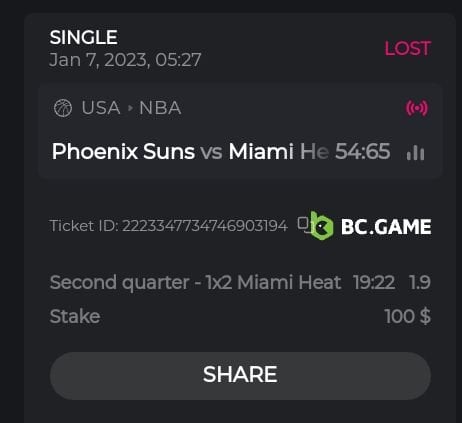The height and width of the screenshot is (423, 462).
Task: Click the bet date Jan 7, 2023, 05:27
Action: point(125,60)
